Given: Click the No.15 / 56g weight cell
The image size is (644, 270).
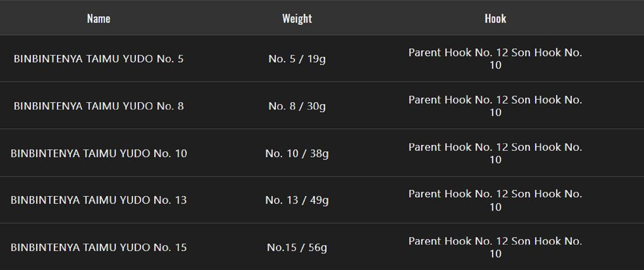Looking at the screenshot, I should click(297, 247).
